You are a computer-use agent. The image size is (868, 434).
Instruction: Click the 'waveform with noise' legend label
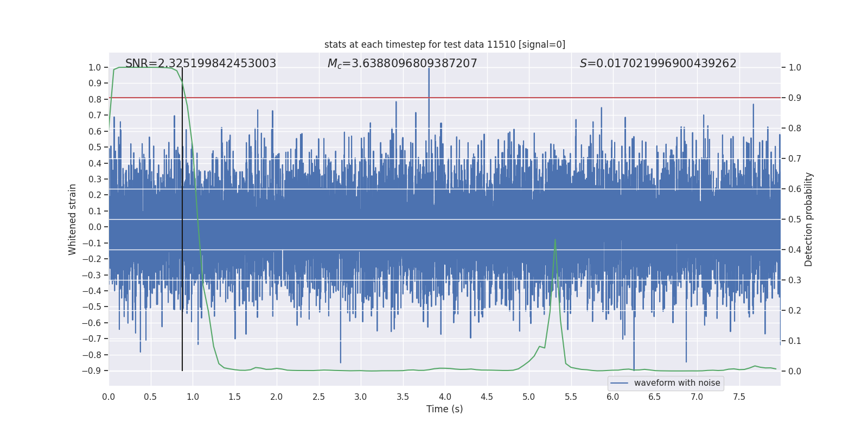pos(676,383)
